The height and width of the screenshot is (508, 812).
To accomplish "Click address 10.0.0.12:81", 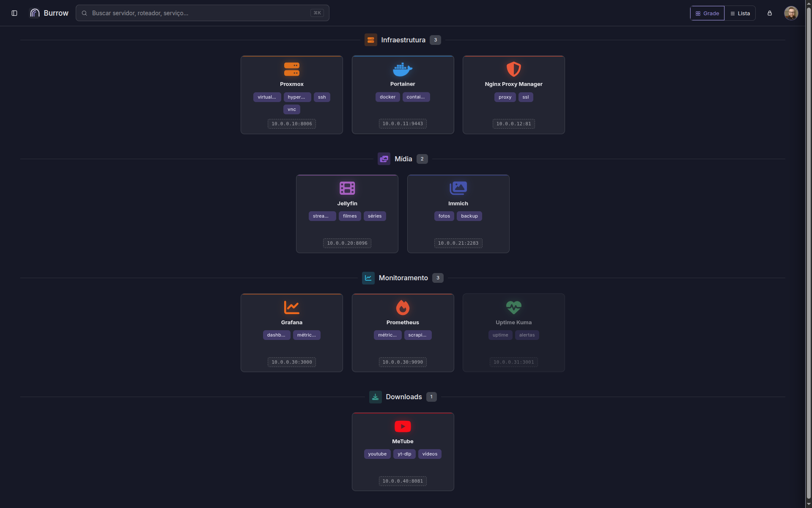I will 513,124.
